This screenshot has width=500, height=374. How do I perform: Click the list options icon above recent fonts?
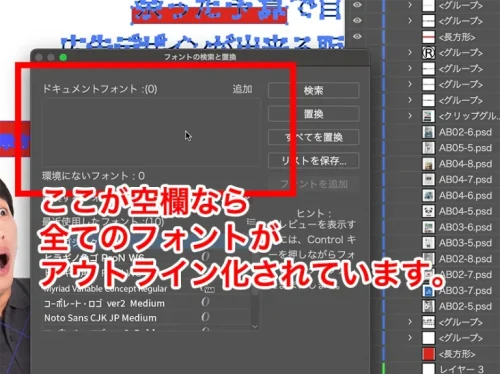[251, 221]
